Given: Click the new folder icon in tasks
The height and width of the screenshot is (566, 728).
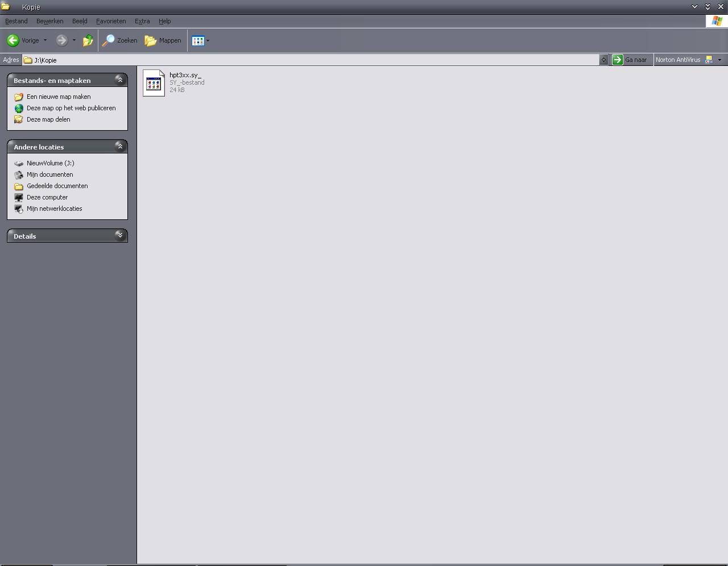Looking at the screenshot, I should coord(19,97).
